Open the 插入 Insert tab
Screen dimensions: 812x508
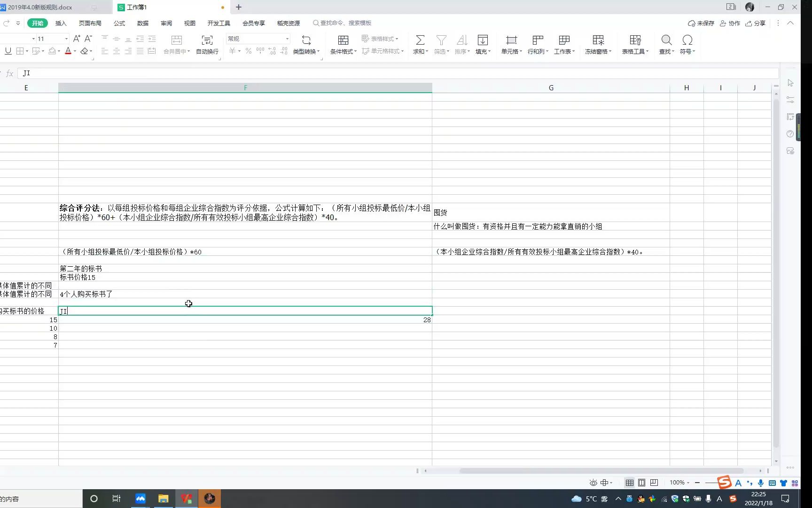click(x=61, y=23)
